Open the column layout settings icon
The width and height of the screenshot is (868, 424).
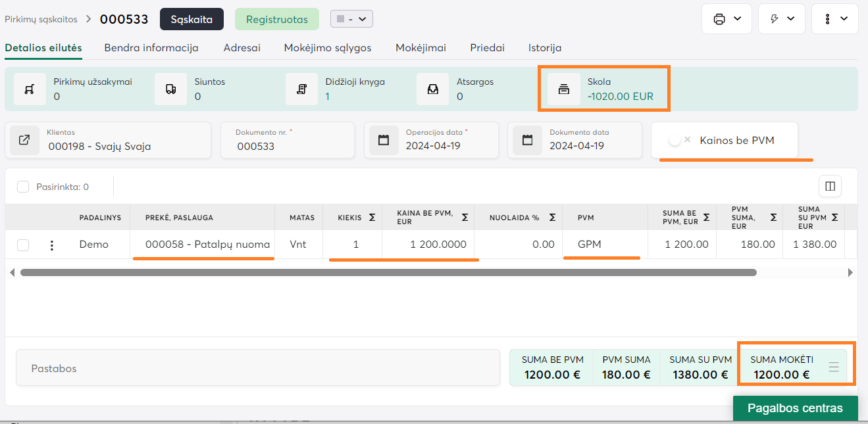point(830,187)
